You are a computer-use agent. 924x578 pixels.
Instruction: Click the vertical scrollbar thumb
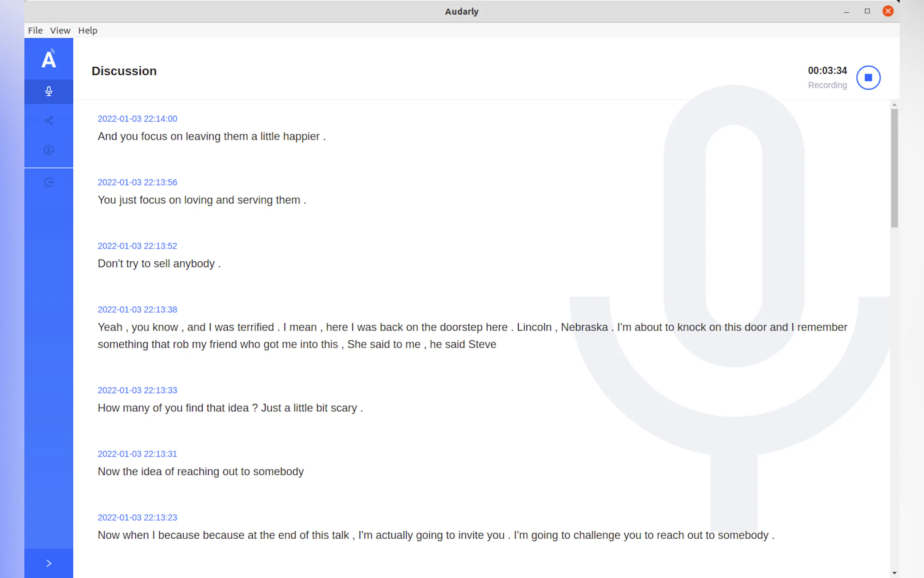click(894, 168)
